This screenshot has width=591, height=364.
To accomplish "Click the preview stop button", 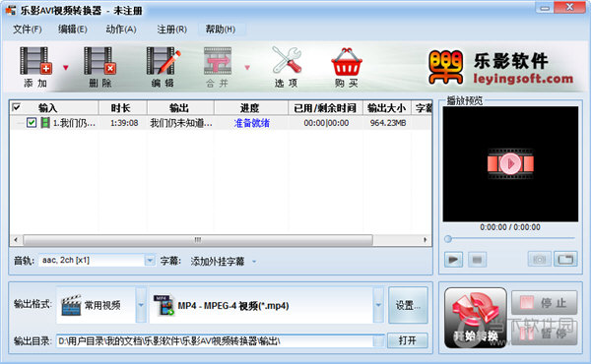I will click(x=477, y=260).
